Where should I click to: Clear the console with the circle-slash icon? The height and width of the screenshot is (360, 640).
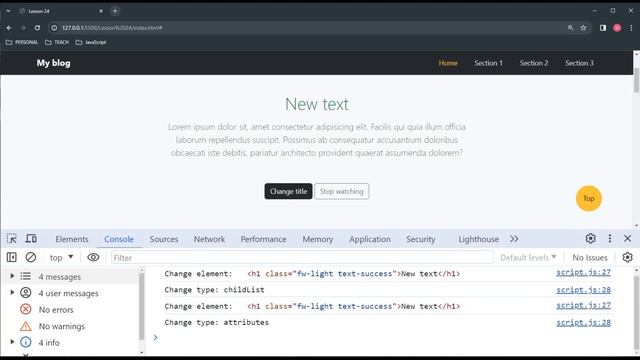(31, 257)
